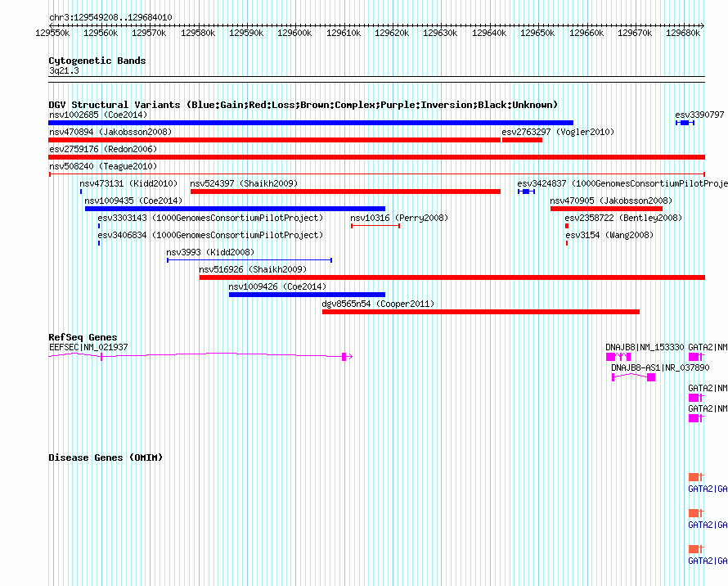Click the 129680k ruler tick label
Viewport: 728px width, 586px height.
[683, 33]
